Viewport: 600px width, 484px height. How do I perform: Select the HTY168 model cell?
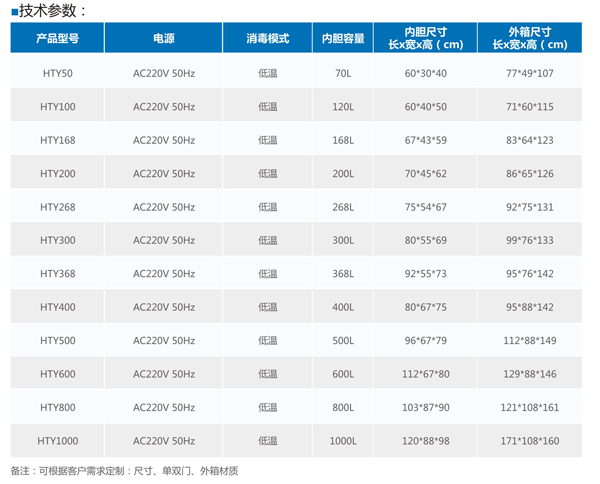click(x=57, y=140)
